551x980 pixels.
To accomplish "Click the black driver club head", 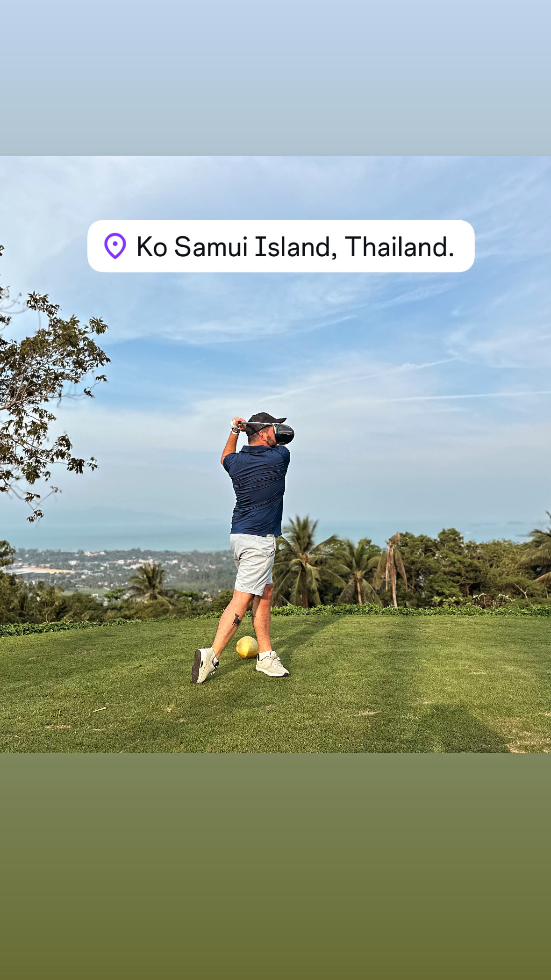I will pyautogui.click(x=284, y=434).
